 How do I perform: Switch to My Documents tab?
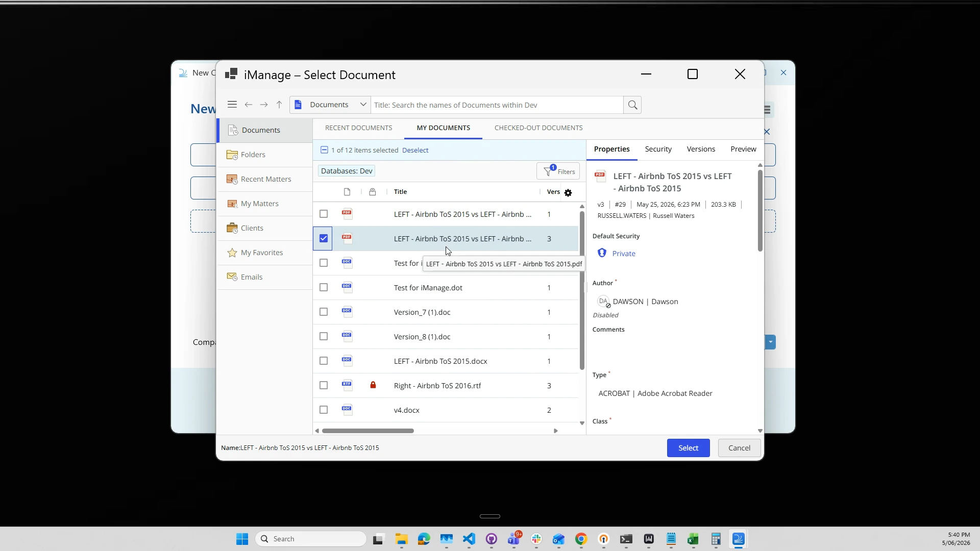pos(444,128)
